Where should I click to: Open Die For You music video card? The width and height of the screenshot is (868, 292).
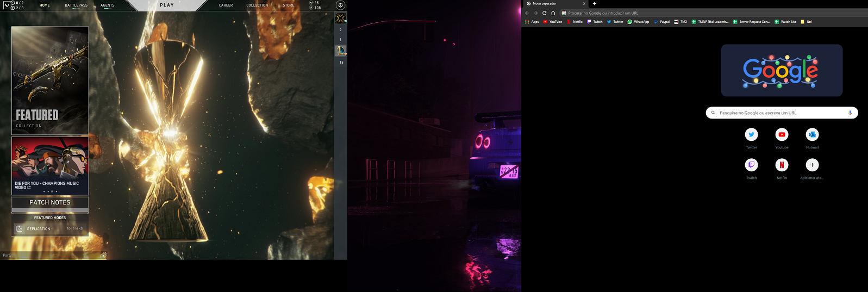[50, 166]
